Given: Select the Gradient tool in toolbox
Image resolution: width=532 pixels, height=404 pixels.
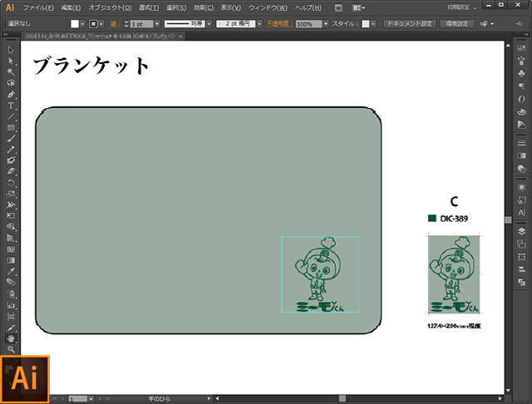Looking at the screenshot, I should click(11, 260).
